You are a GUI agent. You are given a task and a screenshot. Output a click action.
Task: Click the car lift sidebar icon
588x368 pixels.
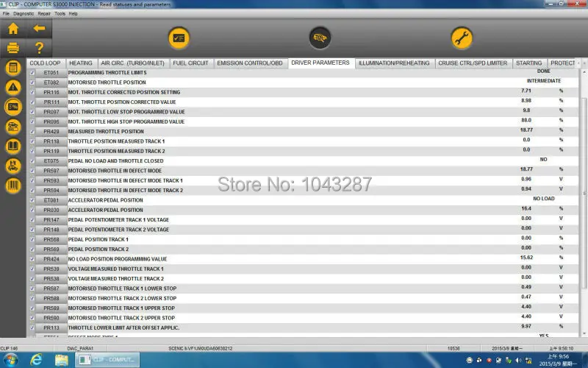tap(13, 166)
